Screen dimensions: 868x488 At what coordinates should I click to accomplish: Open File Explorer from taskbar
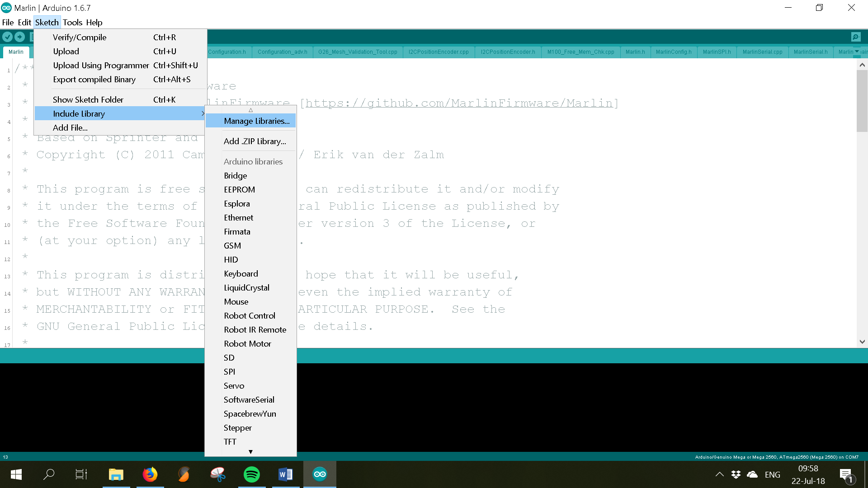pos(116,474)
